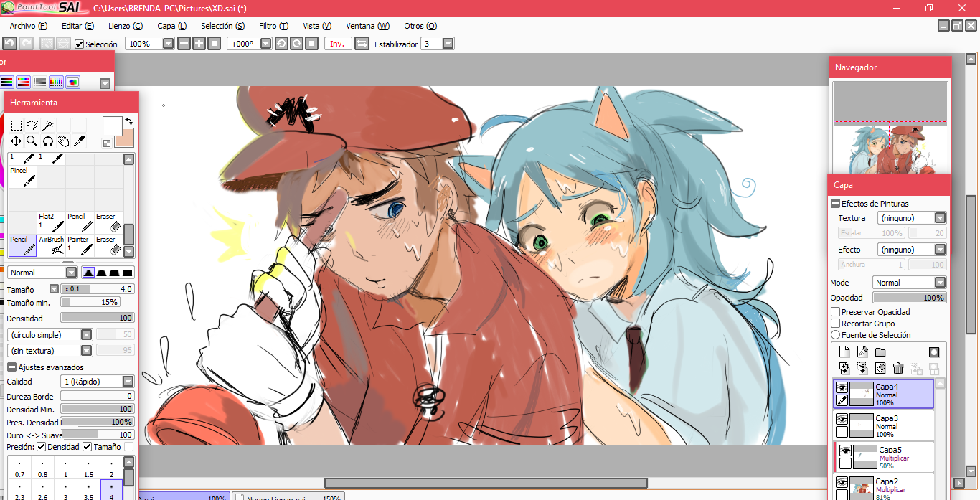The width and height of the screenshot is (980, 500).
Task: Open the Calidad dropdown
Action: [128, 382]
